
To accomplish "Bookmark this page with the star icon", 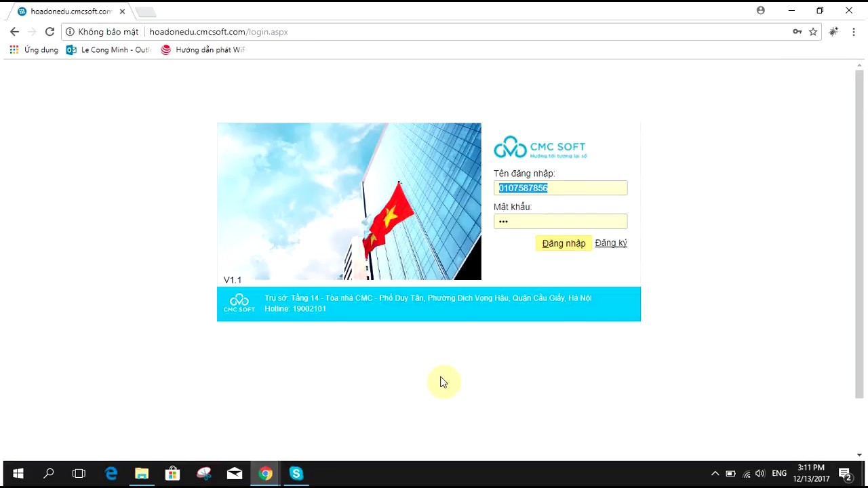I will click(813, 32).
